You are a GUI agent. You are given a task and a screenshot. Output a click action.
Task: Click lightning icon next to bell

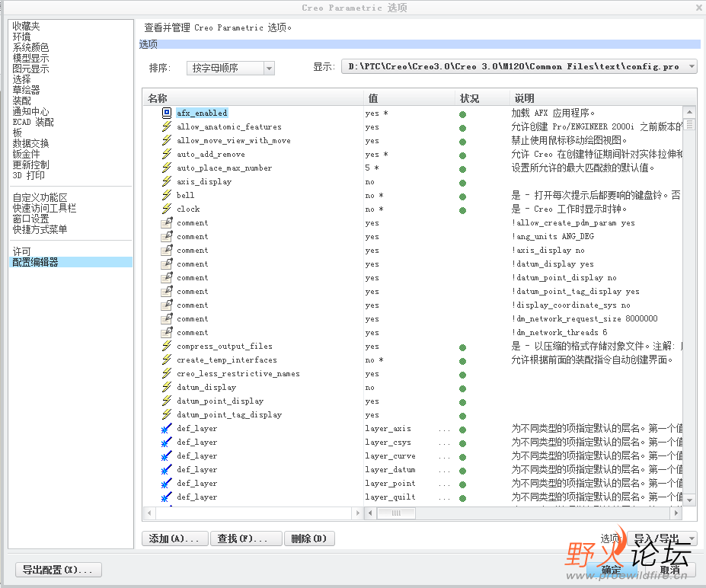click(x=167, y=195)
